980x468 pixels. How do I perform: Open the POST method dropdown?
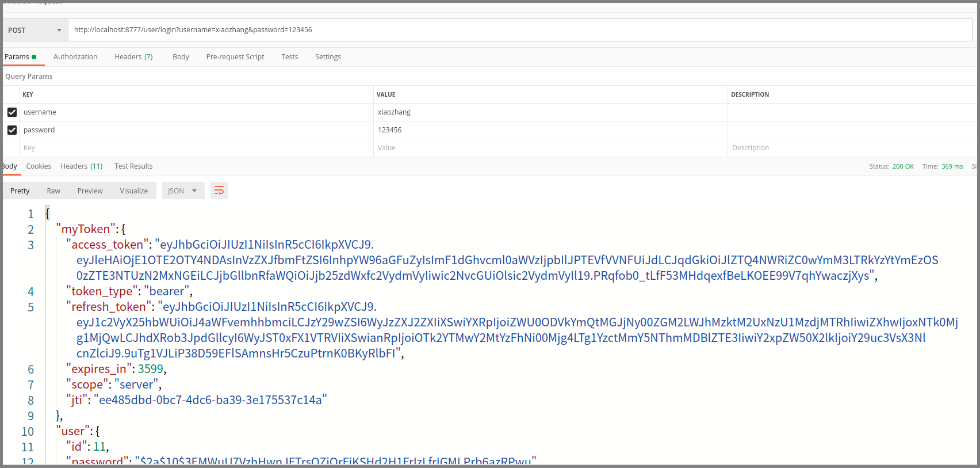click(x=35, y=30)
